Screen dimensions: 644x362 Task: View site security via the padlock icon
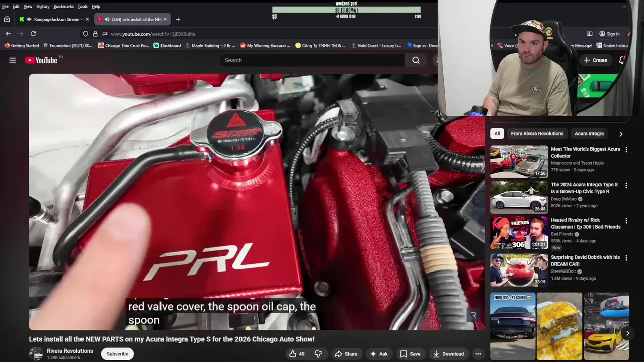[95, 34]
